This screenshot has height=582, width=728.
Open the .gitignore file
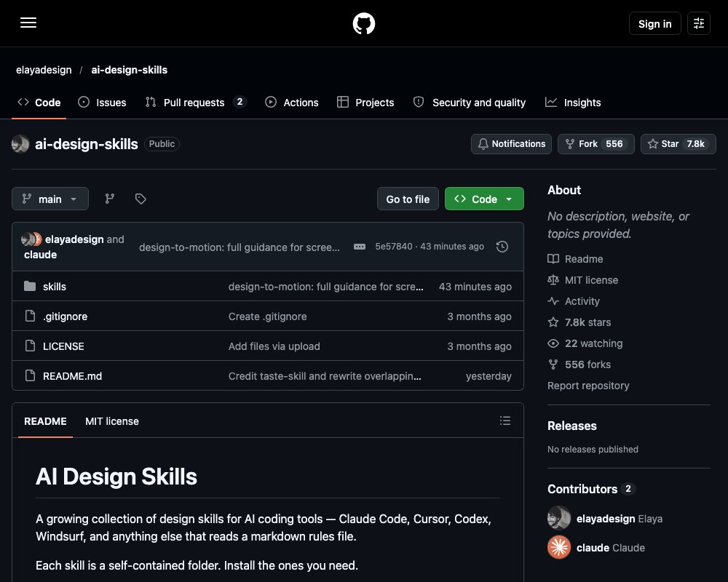click(65, 316)
